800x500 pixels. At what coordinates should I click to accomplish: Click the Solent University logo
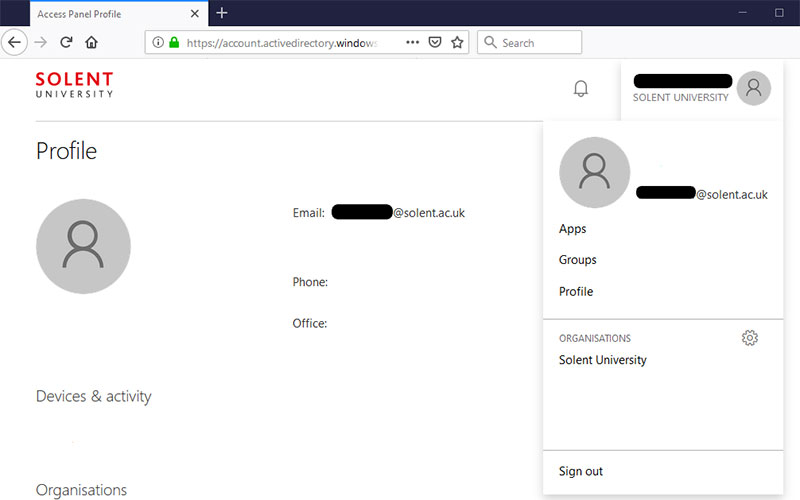pyautogui.click(x=74, y=85)
